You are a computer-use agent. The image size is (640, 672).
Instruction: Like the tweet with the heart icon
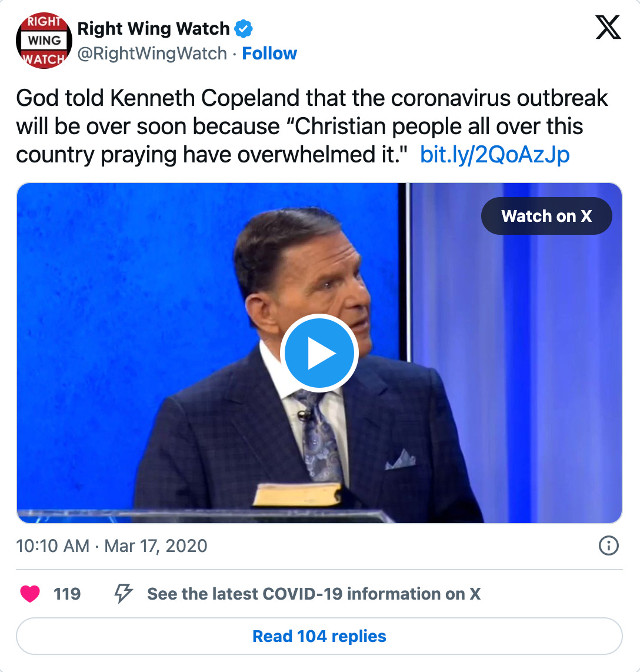point(30,594)
